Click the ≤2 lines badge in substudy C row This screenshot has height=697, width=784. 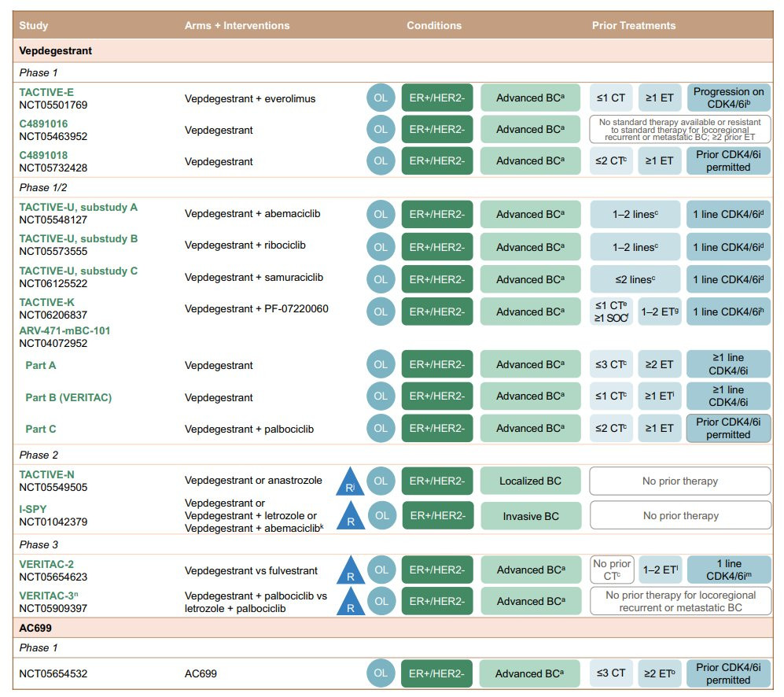(635, 279)
